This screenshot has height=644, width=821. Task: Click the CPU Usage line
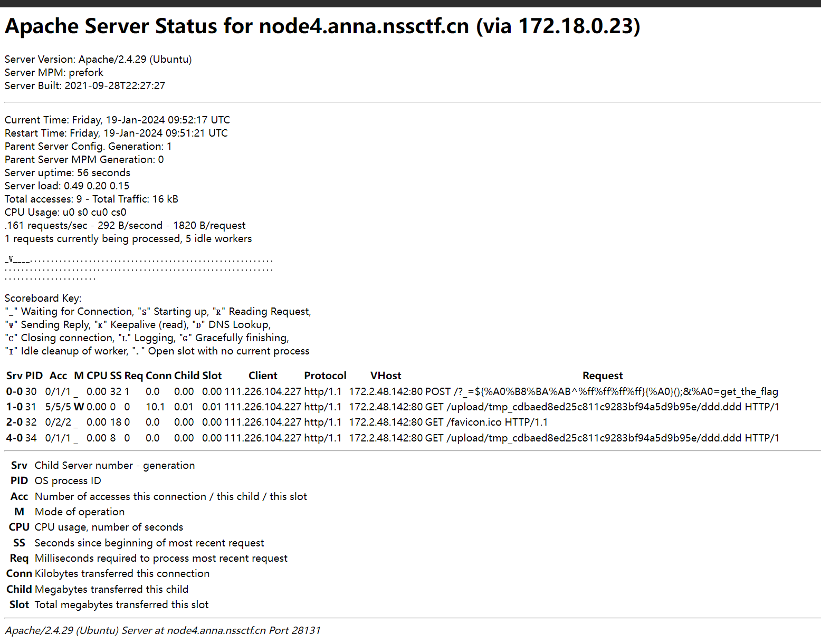click(65, 212)
